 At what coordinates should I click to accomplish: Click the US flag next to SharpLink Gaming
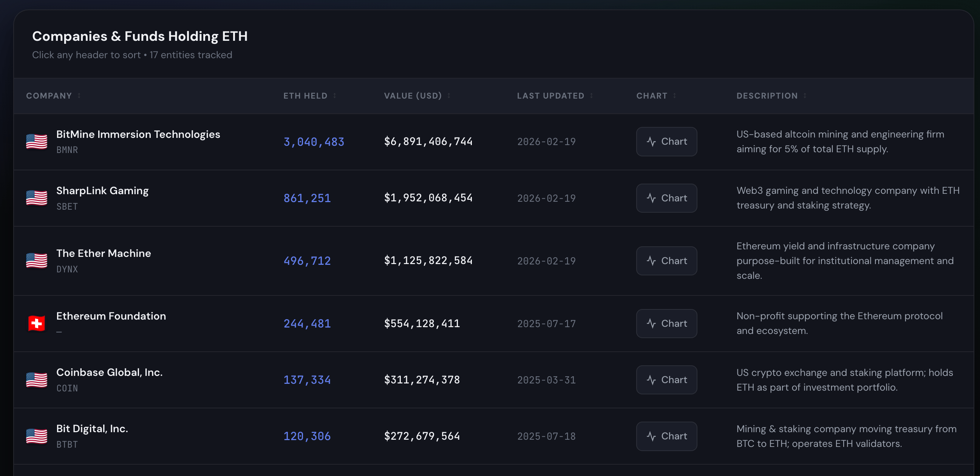37,198
